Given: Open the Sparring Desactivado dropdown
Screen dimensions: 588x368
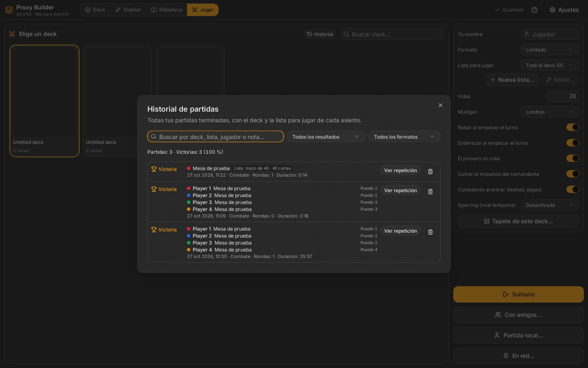Looking at the screenshot, I should coord(550,205).
